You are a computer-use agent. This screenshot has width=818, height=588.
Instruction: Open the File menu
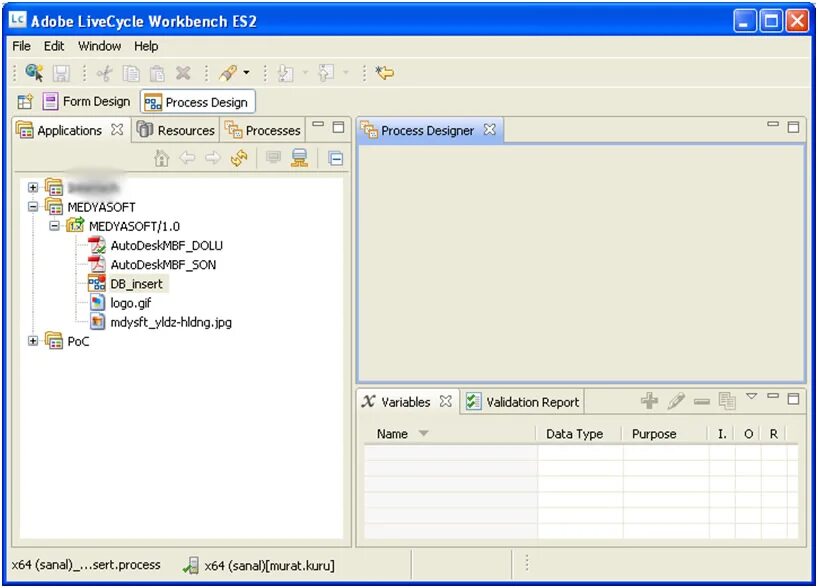21,46
